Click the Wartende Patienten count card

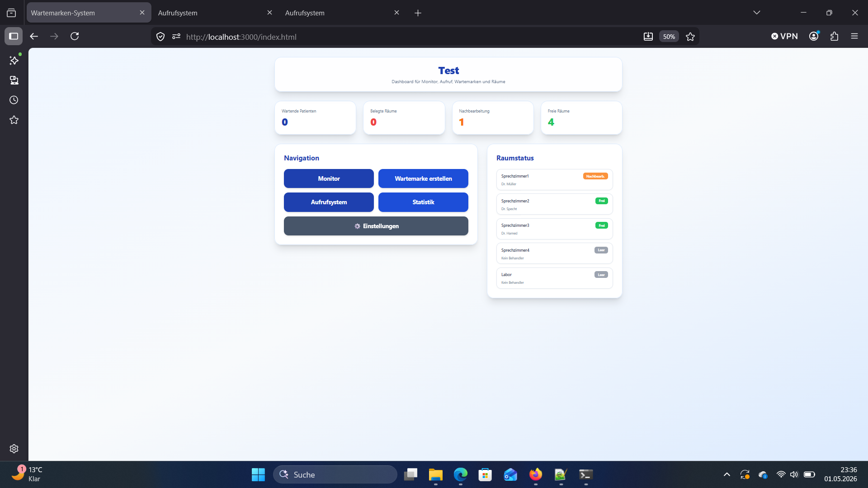[x=315, y=117]
